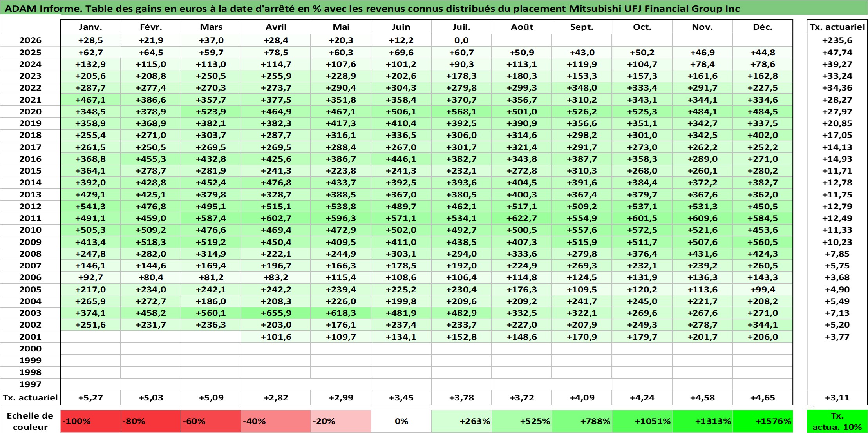Click the '+560,5' cell in Déc. 2009
This screenshot has height=433, width=868.
[x=763, y=242]
